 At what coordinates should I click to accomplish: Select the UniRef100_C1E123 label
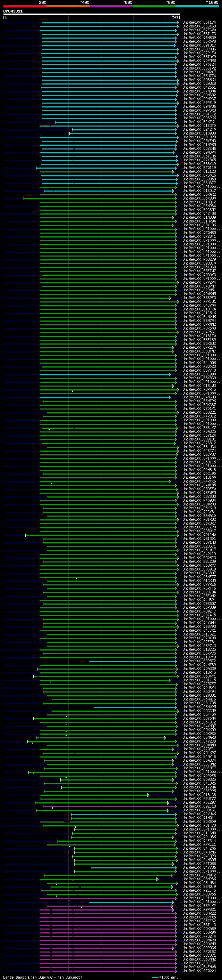(199, 172)
